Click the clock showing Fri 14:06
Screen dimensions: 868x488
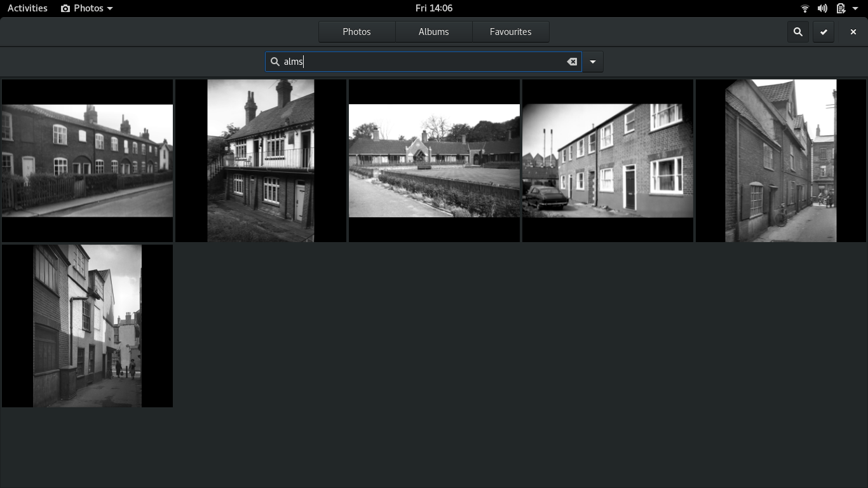(434, 8)
